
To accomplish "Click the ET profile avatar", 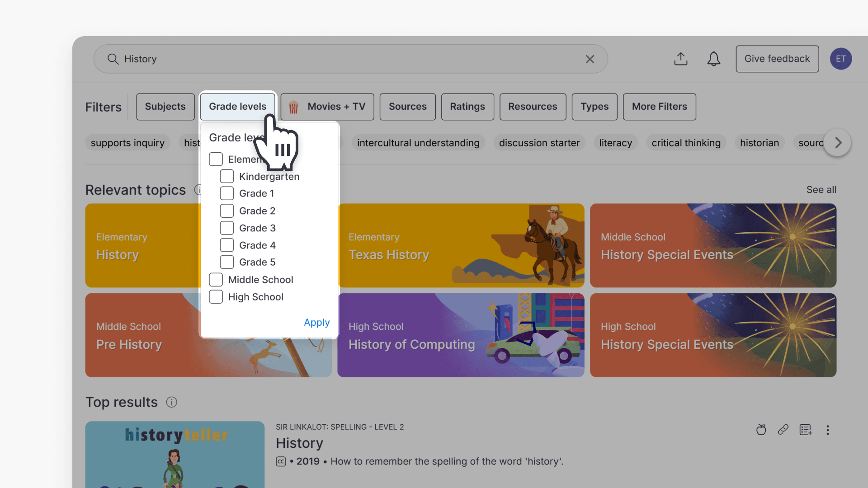I will coord(841,59).
